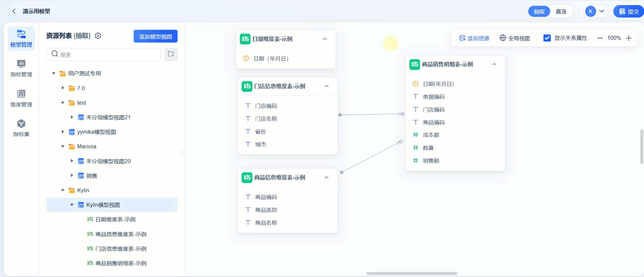Click the hash icon beside 成本额

[x=415, y=135]
